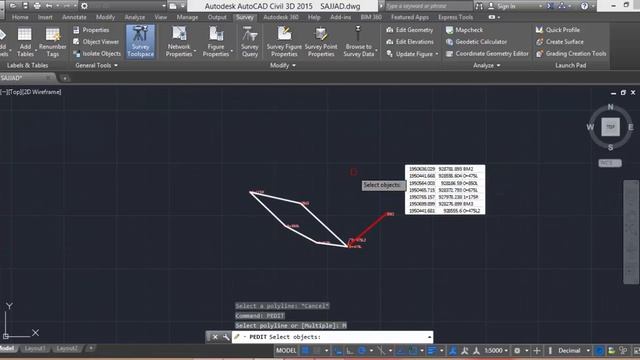640x360 pixels.
Task: Switch to the Home ribbon tab
Action: [x=20, y=17]
